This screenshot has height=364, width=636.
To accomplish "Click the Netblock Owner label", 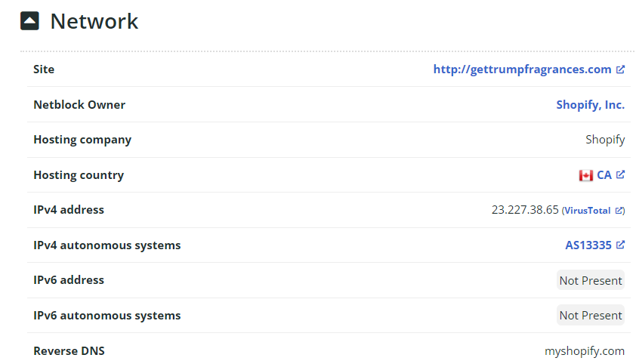I will click(x=79, y=104).
